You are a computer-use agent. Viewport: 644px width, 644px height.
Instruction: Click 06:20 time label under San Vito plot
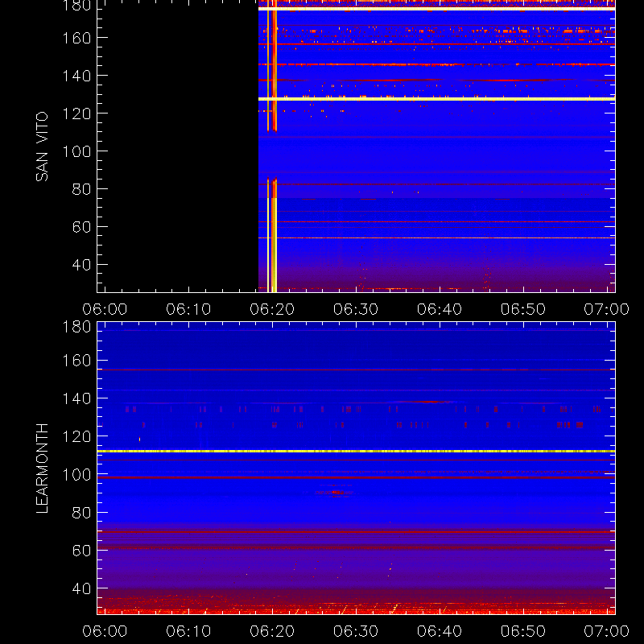[272, 309]
